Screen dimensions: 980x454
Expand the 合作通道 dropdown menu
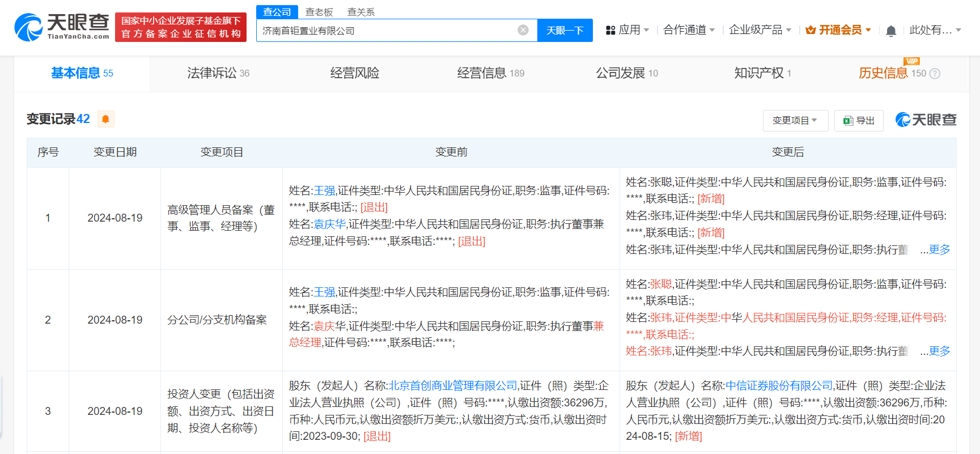pos(689,30)
